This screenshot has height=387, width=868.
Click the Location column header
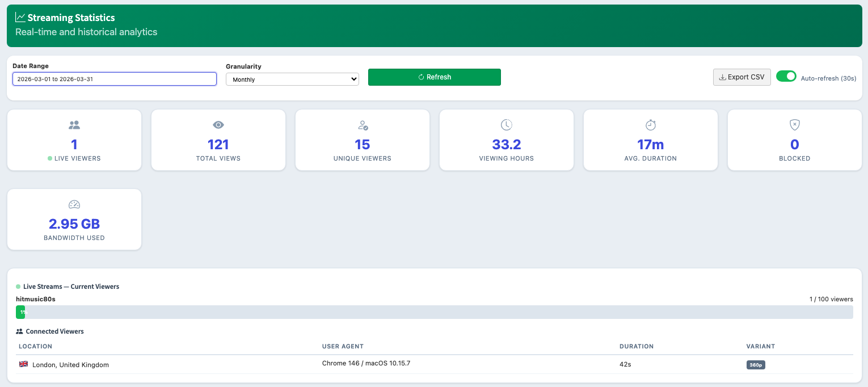pos(35,346)
